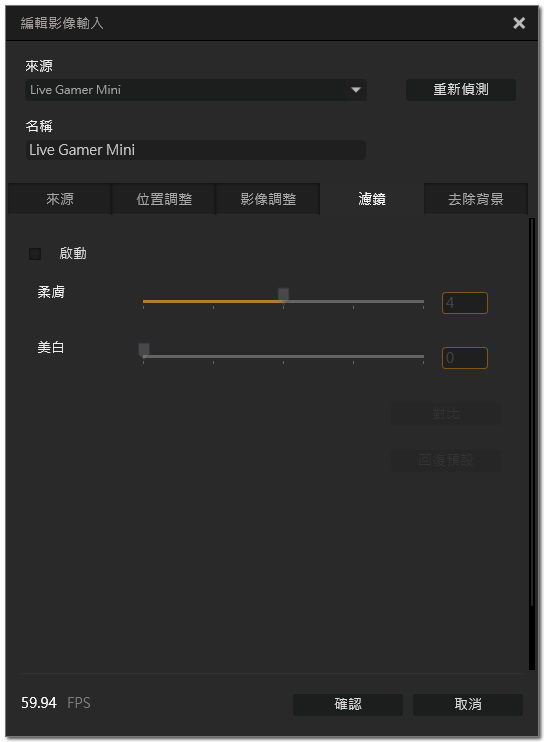This screenshot has height=742, width=544.
Task: Click the 美白 slider handle
Action: 144,350
